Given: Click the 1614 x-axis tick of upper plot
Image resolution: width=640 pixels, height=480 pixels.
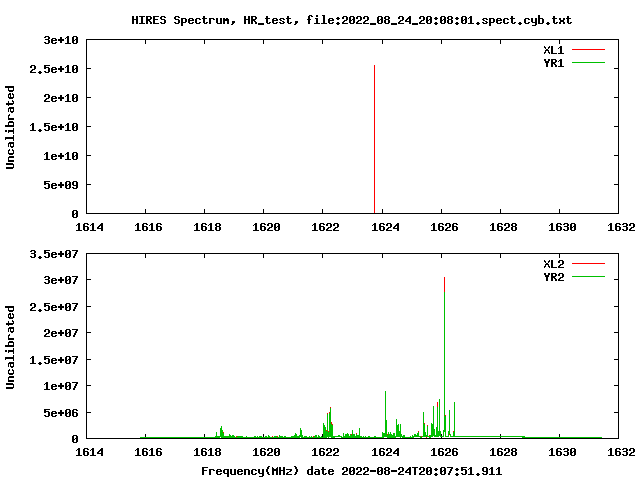Looking at the screenshot, I should [89, 227].
